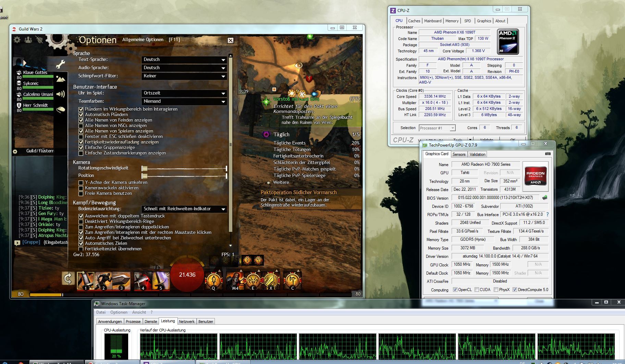Image resolution: width=625 pixels, height=364 pixels.
Task: Open the Uhr im Spiel dropdown
Action: (184, 93)
